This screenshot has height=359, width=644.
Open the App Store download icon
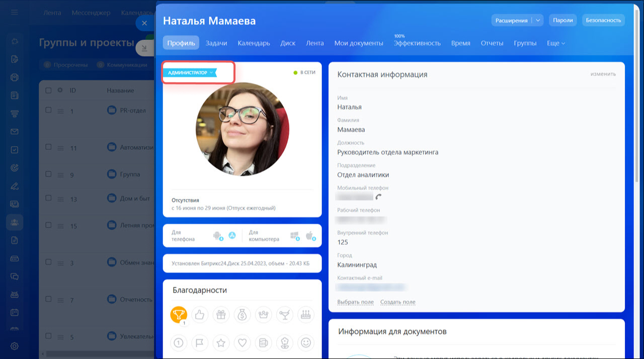[x=232, y=235]
